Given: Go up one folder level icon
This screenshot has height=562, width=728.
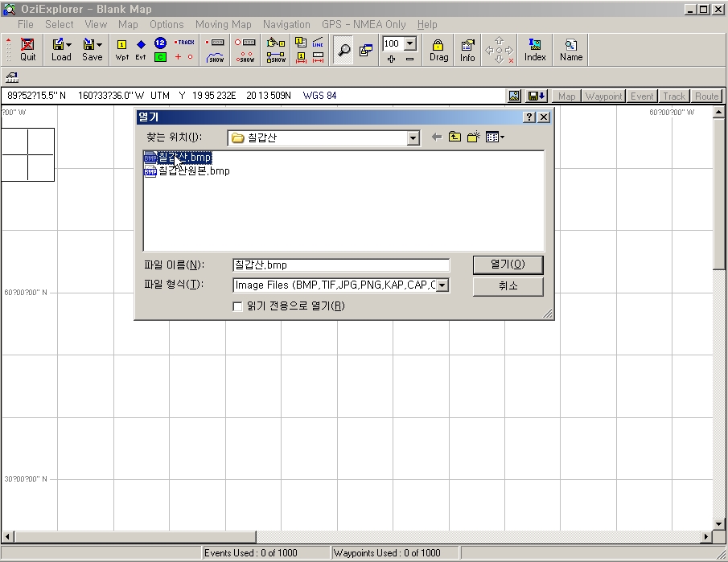Looking at the screenshot, I should [x=454, y=137].
